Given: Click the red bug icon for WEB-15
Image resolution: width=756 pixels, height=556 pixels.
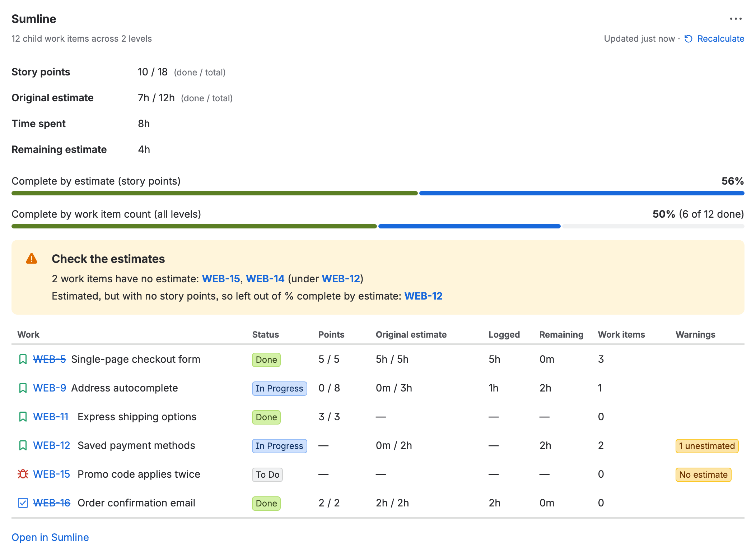Looking at the screenshot, I should pos(23,474).
